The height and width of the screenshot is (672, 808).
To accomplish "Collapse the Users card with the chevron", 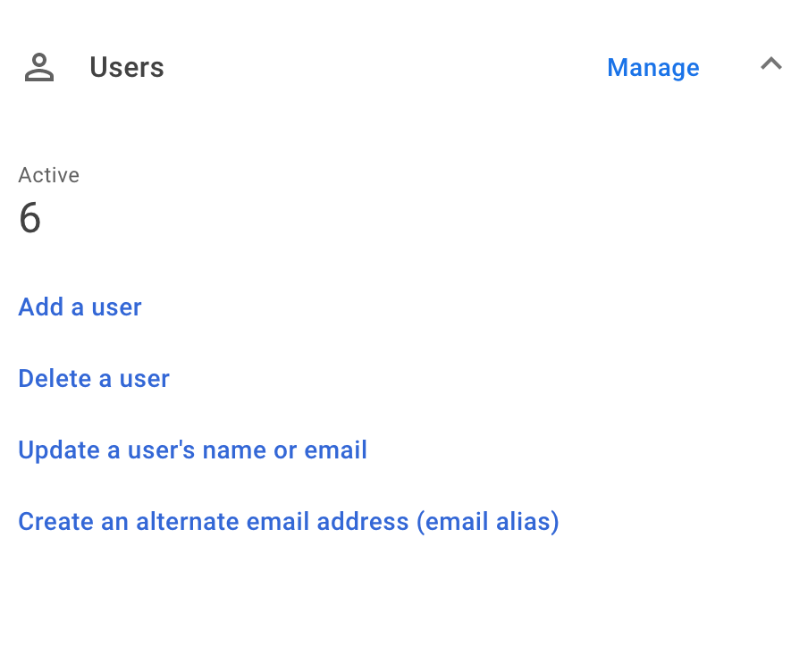I will (770, 64).
